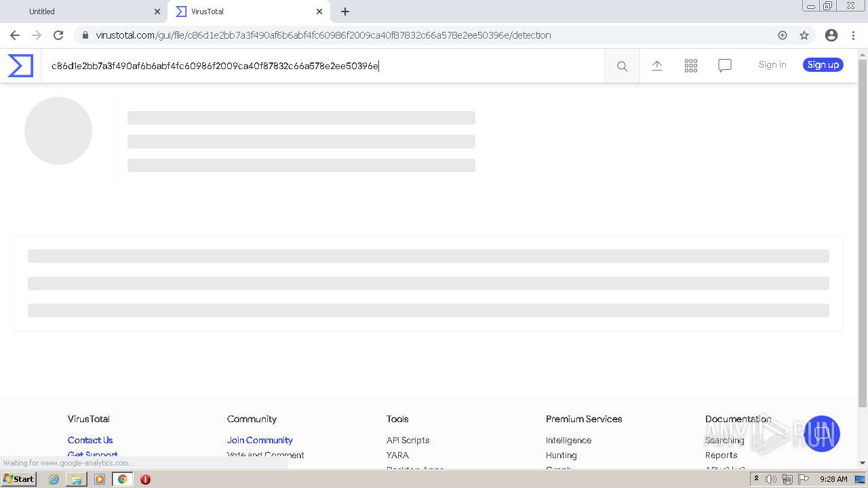Open Vote and Comment link

click(265, 455)
